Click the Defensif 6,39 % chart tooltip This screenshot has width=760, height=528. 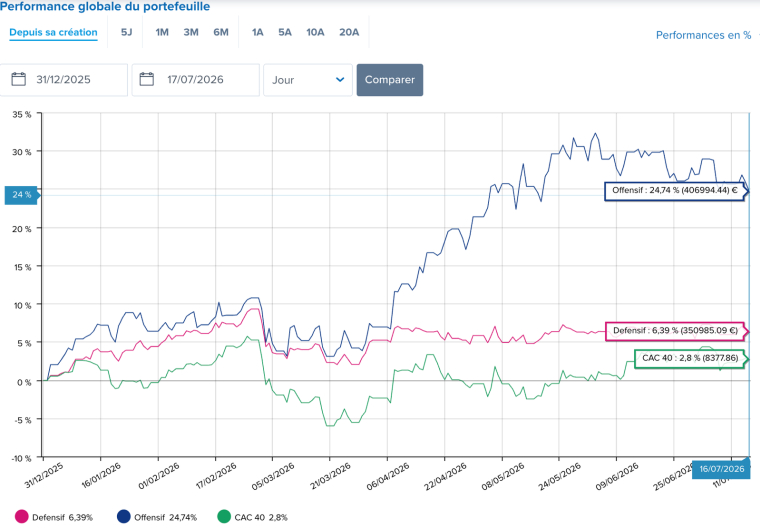pos(675,331)
